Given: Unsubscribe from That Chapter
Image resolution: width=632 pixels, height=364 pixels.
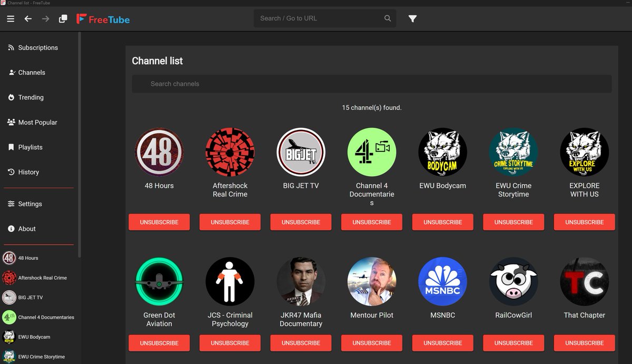Looking at the screenshot, I should tap(584, 343).
